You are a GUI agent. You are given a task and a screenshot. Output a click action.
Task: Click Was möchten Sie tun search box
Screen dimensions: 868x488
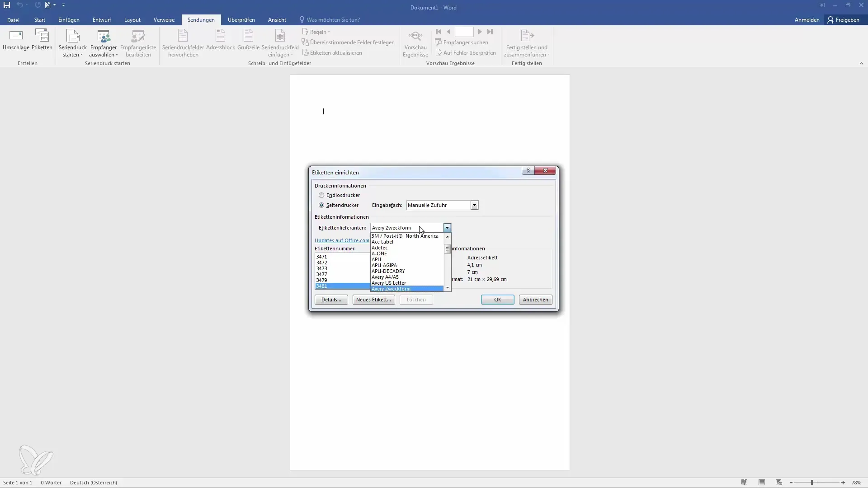(x=330, y=20)
